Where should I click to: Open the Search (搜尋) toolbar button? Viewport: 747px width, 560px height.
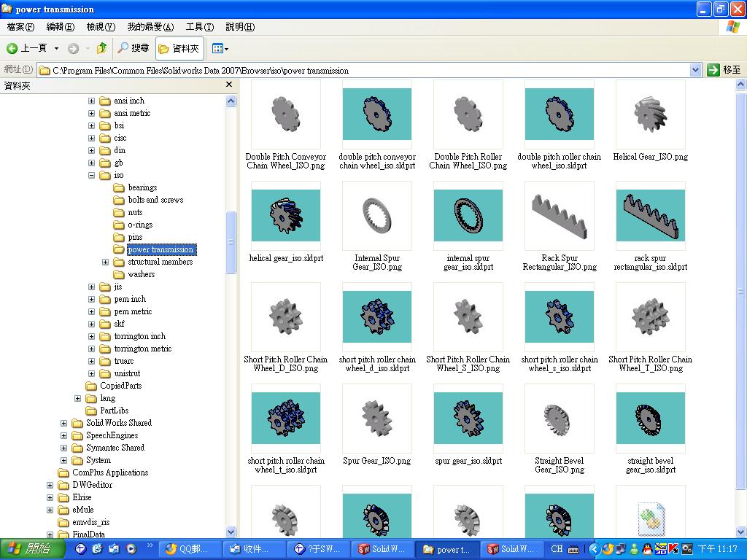pos(134,48)
